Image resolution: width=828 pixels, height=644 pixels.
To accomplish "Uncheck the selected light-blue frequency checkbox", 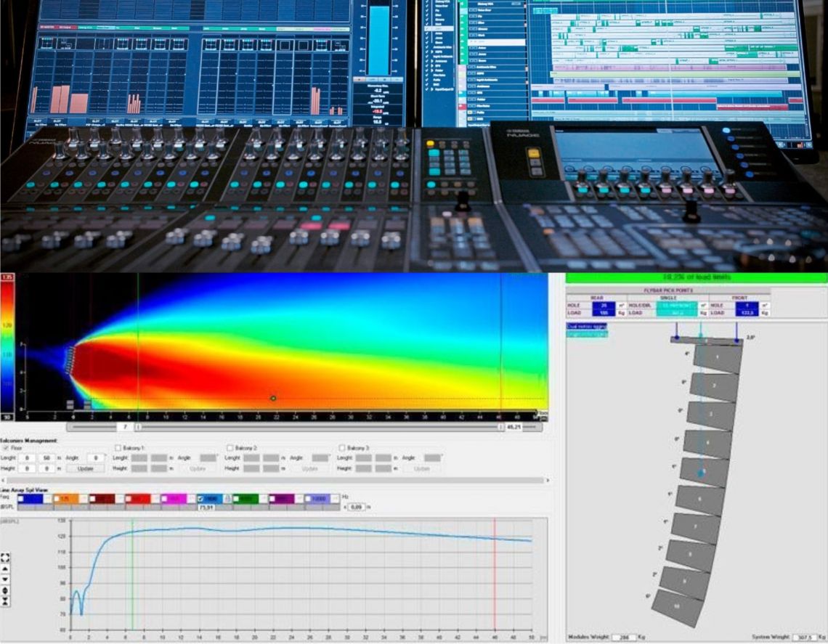I will tap(200, 499).
